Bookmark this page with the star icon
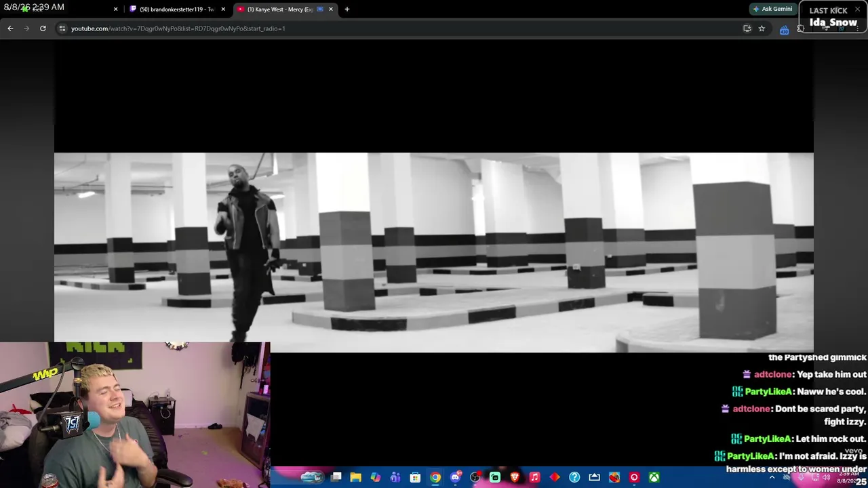The height and width of the screenshot is (488, 868). point(762,28)
